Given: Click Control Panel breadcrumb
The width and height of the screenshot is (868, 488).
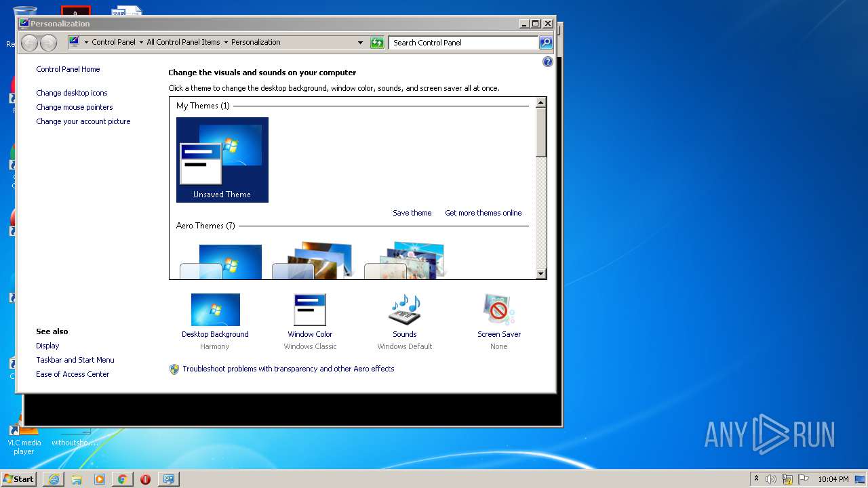Looking at the screenshot, I should coord(113,42).
